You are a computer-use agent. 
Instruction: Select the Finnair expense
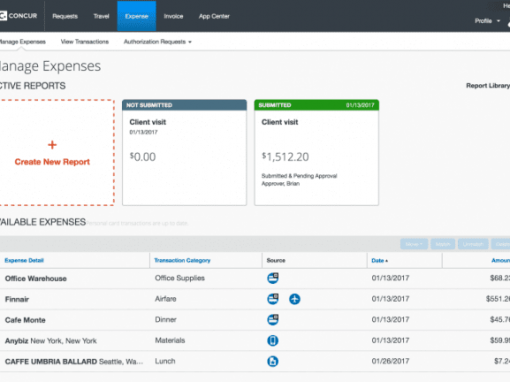coord(17,299)
